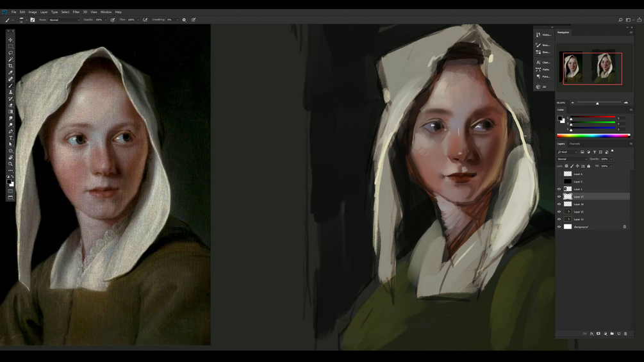Open layer blend mode dropdown
Screen dimensions: 644x362
(572, 159)
